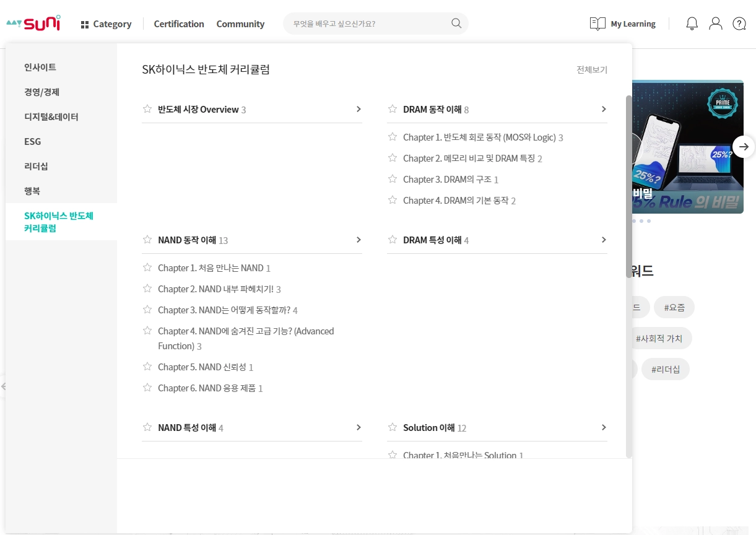The width and height of the screenshot is (756, 535).
Task: Expand arrow for NAND 동작 이해
Action: (358, 240)
